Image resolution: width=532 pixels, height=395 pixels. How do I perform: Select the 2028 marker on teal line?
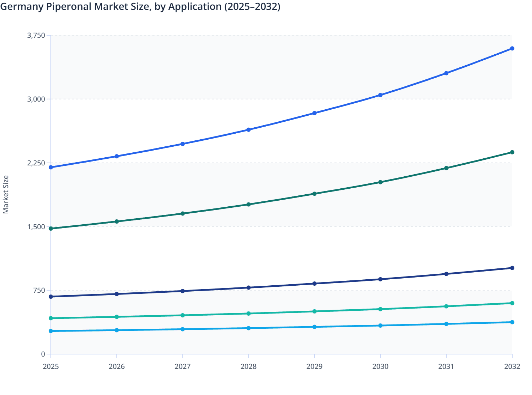click(x=248, y=313)
